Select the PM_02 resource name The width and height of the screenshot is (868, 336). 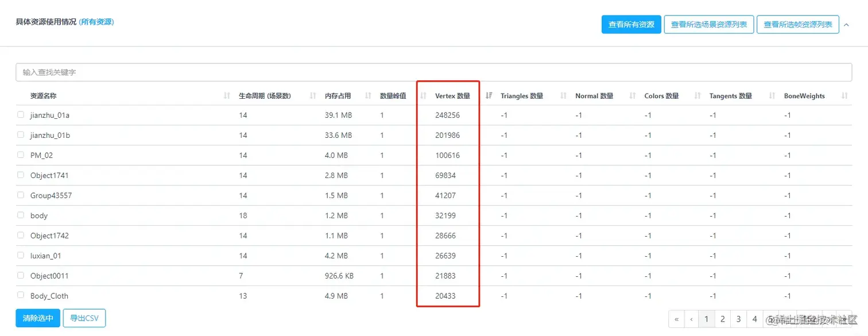coord(41,155)
